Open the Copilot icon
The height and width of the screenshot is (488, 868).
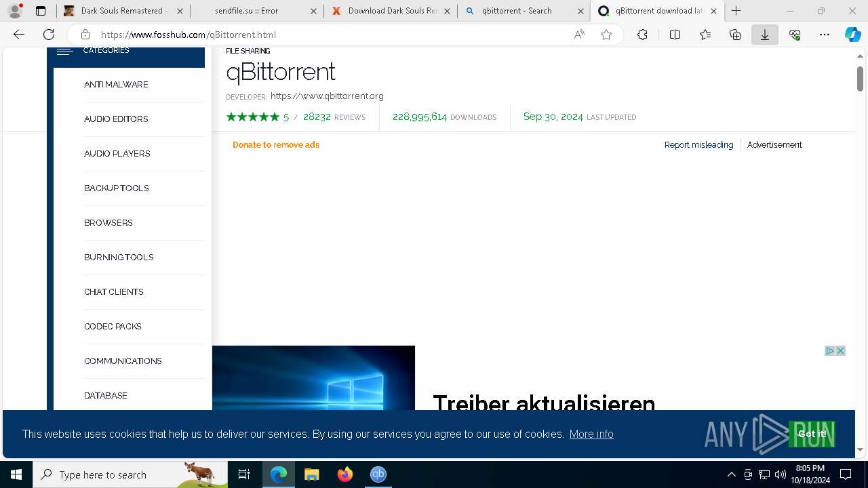click(852, 35)
